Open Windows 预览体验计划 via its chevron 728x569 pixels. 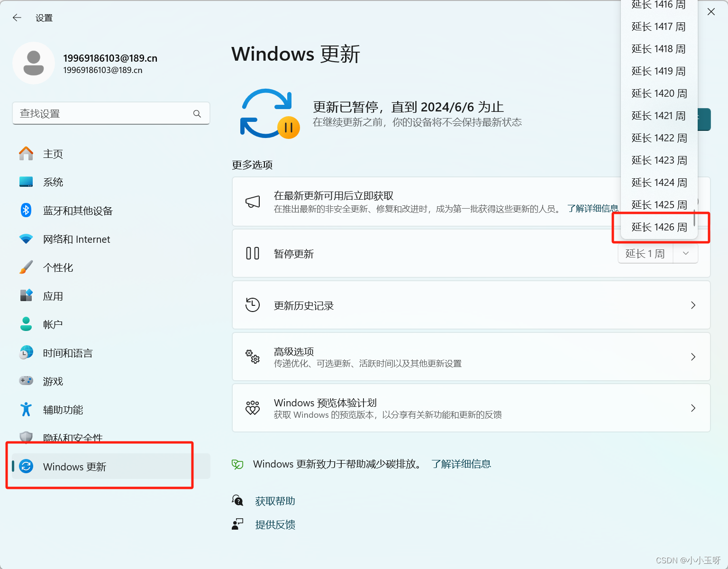pos(693,408)
